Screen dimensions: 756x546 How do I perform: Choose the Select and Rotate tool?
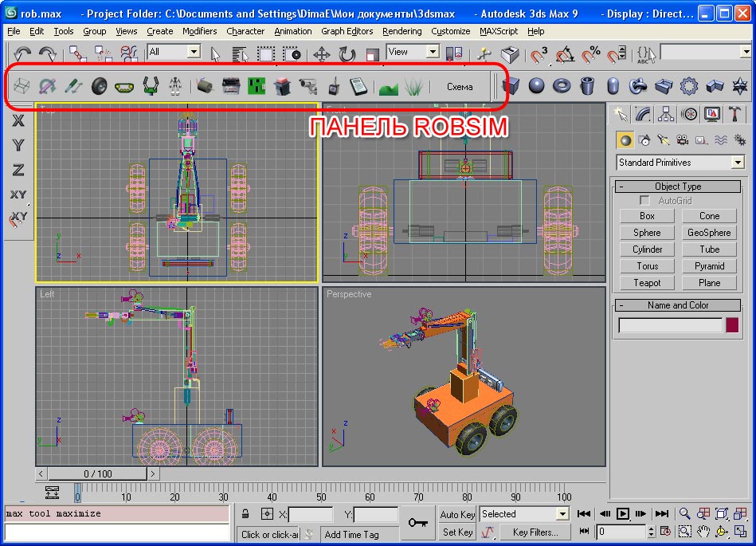[x=347, y=53]
